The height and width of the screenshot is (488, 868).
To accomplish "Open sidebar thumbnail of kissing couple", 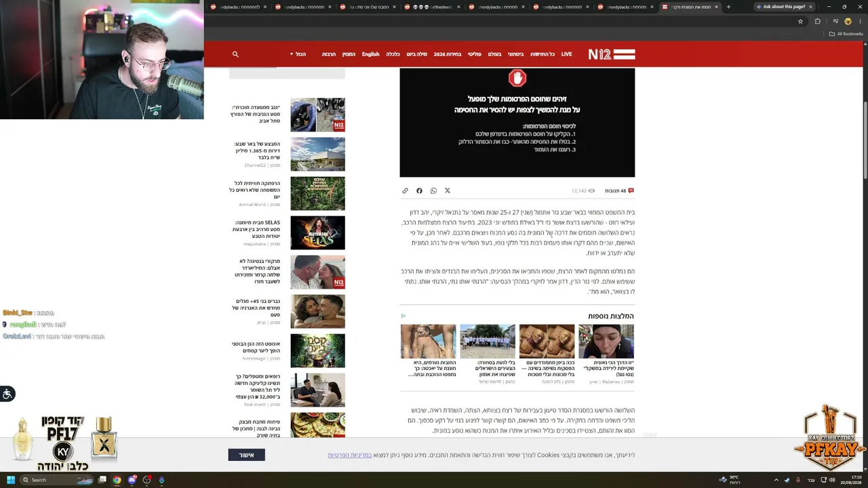I will [x=317, y=272].
